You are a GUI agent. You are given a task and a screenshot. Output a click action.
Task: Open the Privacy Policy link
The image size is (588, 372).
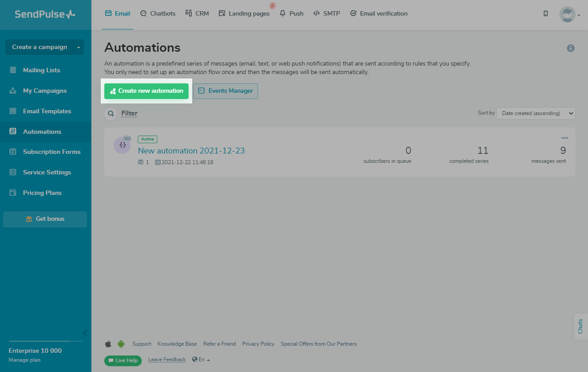[259, 344]
